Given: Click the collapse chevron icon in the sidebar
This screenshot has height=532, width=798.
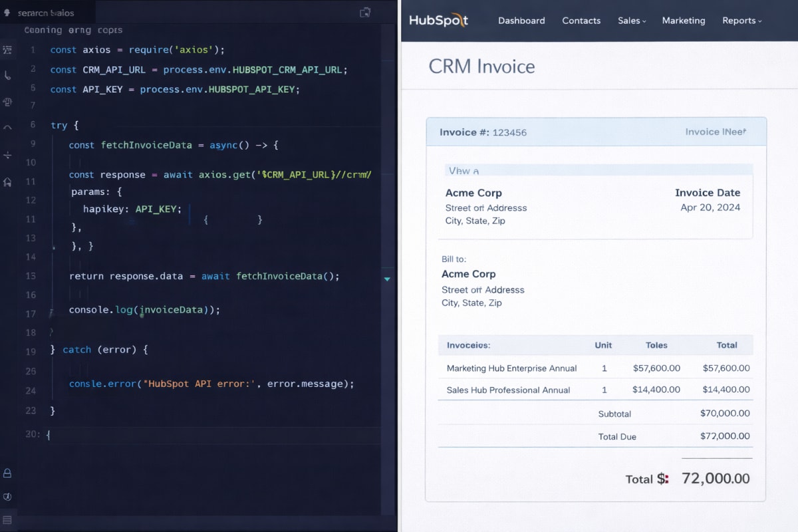Looking at the screenshot, I should pyautogui.click(x=8, y=127).
